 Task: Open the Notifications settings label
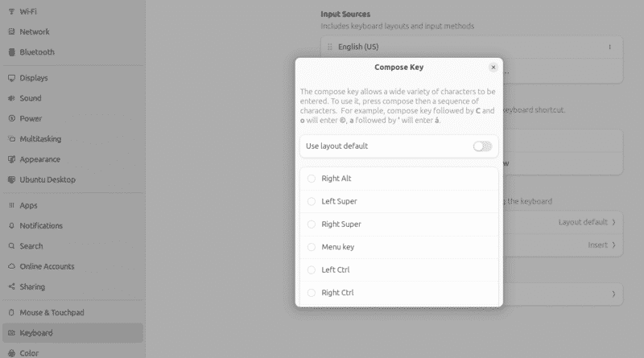(41, 226)
